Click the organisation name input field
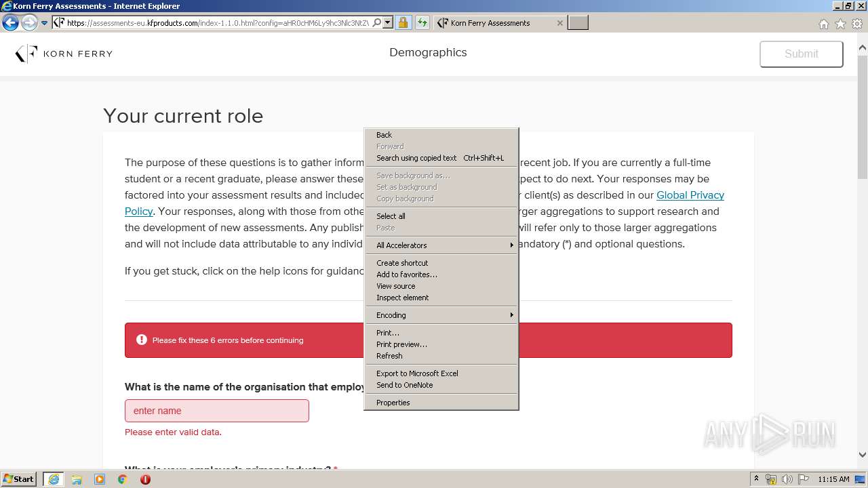Screen dimensions: 868x488 [217, 411]
